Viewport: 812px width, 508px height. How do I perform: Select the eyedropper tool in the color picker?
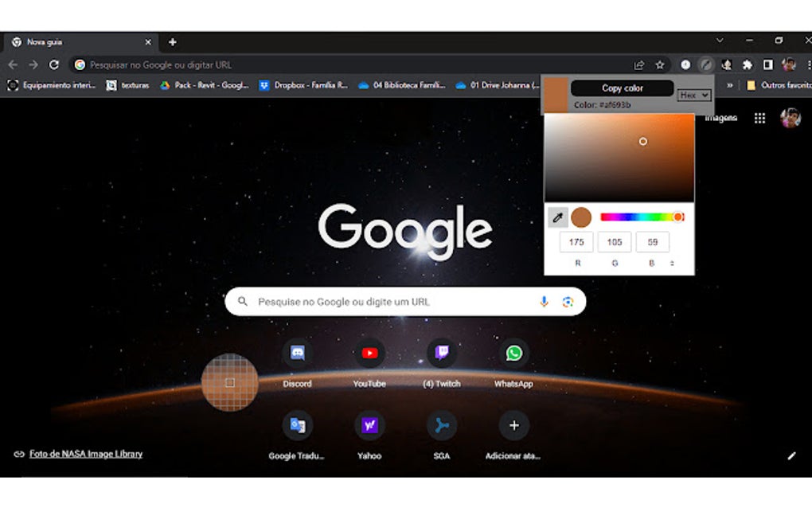pyautogui.click(x=556, y=216)
